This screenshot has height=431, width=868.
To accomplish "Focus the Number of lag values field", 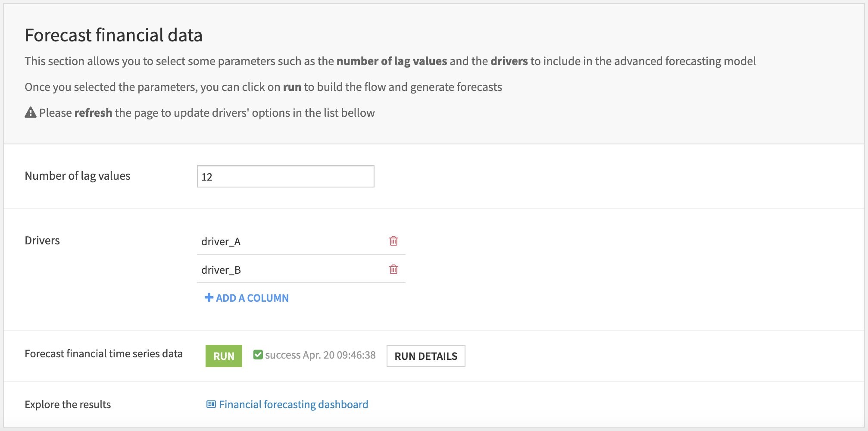I will (x=285, y=176).
